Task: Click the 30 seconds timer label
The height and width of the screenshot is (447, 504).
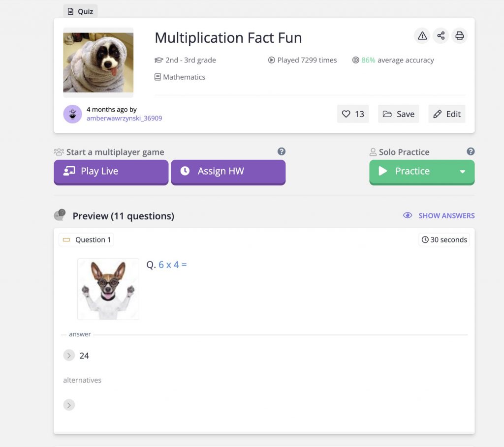Action: [x=444, y=240]
